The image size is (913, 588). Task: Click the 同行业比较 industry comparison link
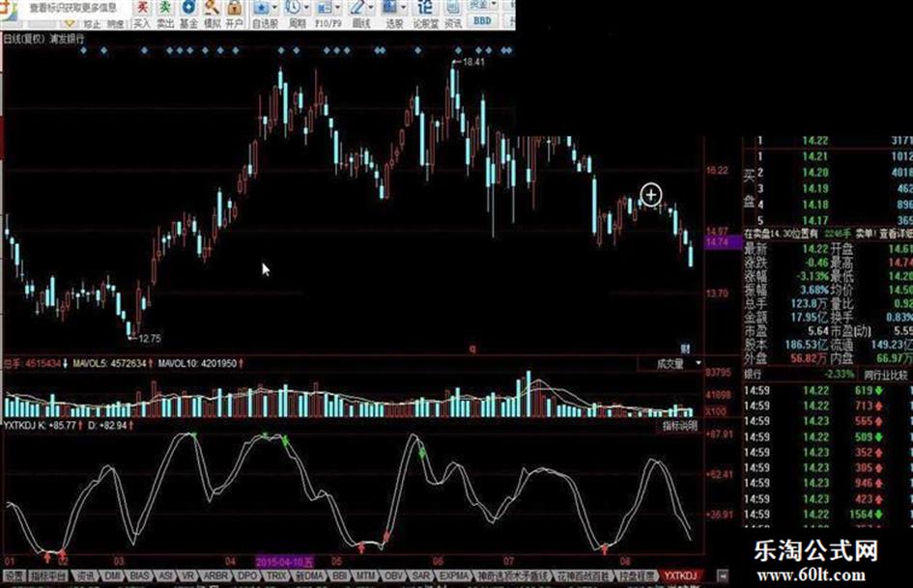pos(886,375)
